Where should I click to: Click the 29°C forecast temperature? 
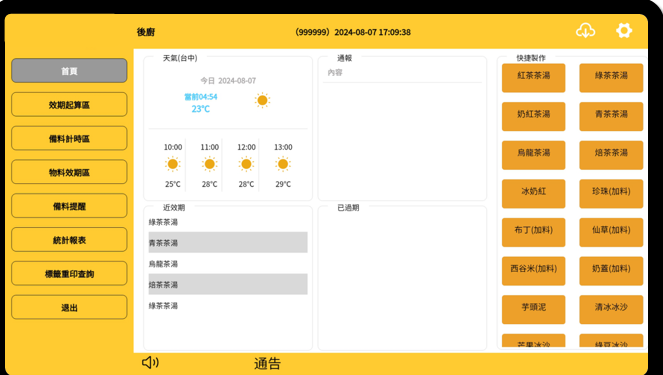tap(283, 184)
